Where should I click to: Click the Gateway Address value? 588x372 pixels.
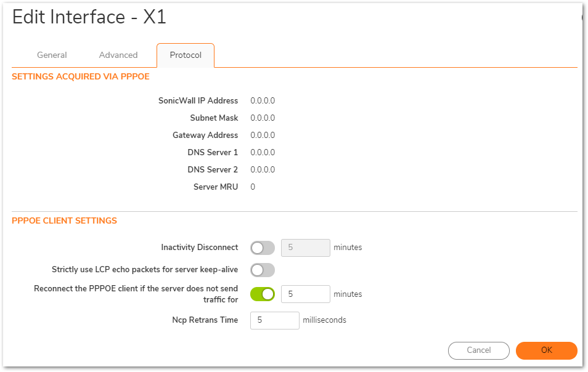263,135
